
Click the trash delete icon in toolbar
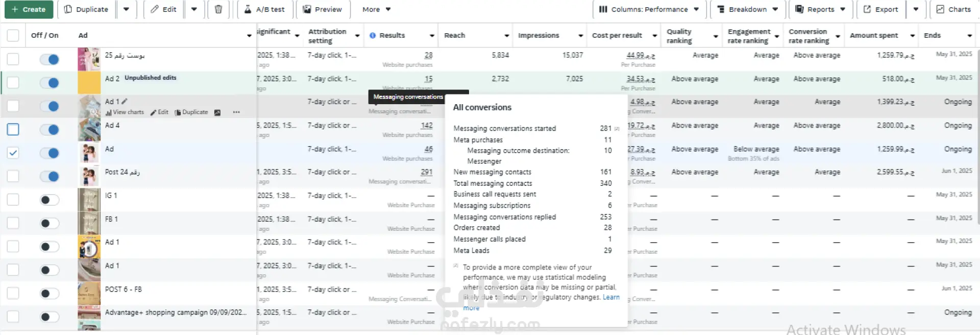(218, 9)
